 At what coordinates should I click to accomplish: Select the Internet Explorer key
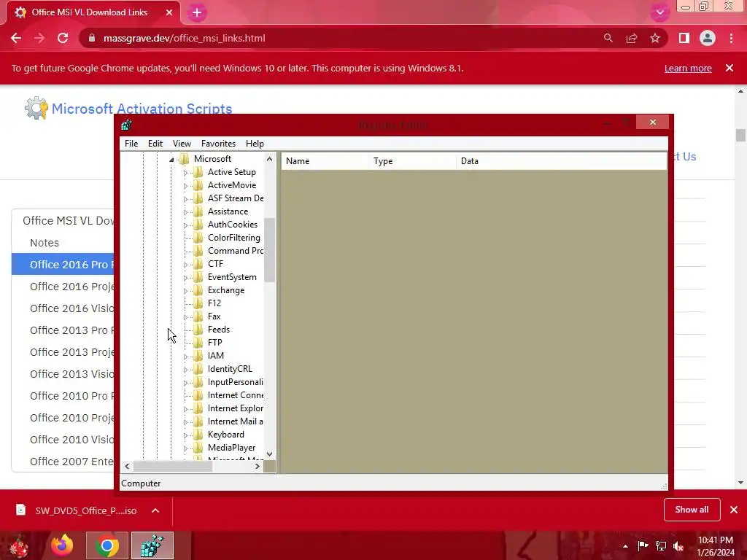coord(236,408)
